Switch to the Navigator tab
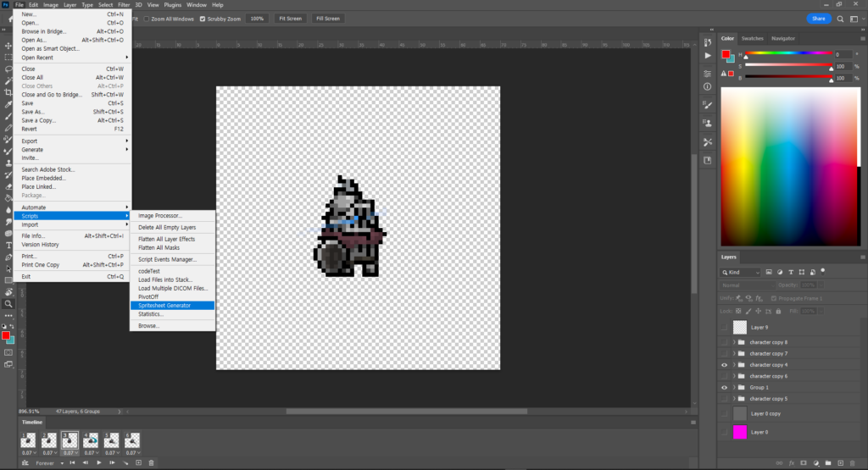868x470 pixels. click(782, 38)
